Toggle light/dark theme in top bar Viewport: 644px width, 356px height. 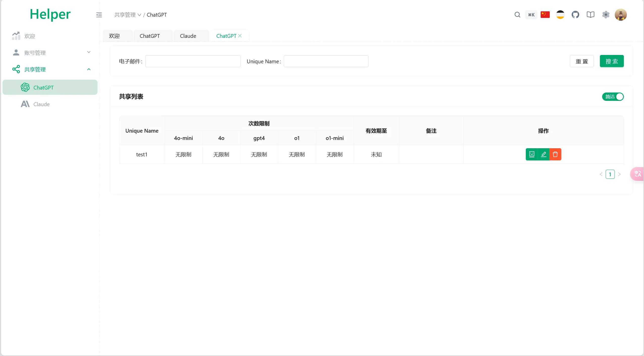(x=560, y=15)
